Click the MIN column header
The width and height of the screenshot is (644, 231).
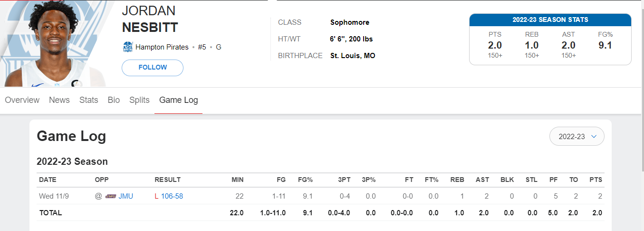(237, 180)
